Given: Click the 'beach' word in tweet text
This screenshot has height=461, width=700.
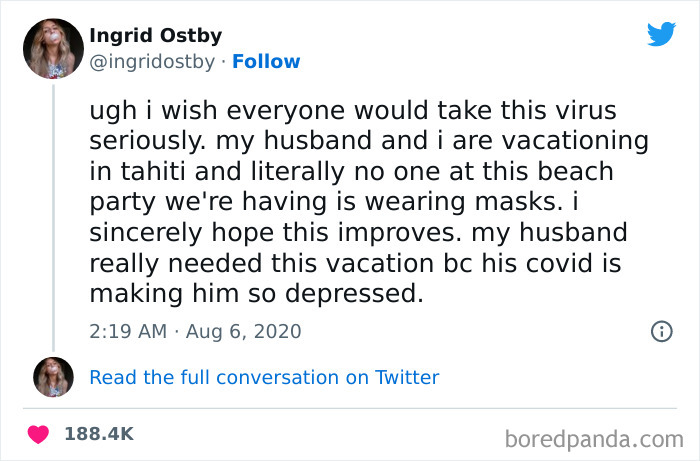Looking at the screenshot, I should [x=571, y=171].
